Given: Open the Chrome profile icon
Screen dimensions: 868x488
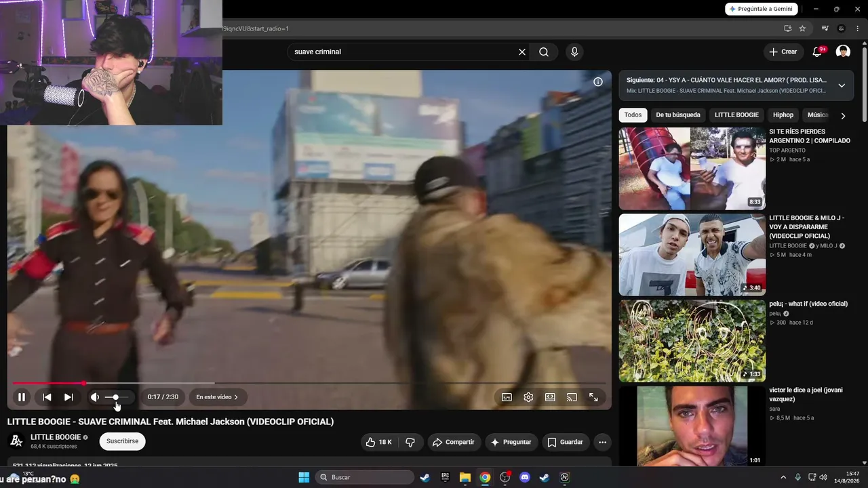Looking at the screenshot, I should tap(842, 28).
